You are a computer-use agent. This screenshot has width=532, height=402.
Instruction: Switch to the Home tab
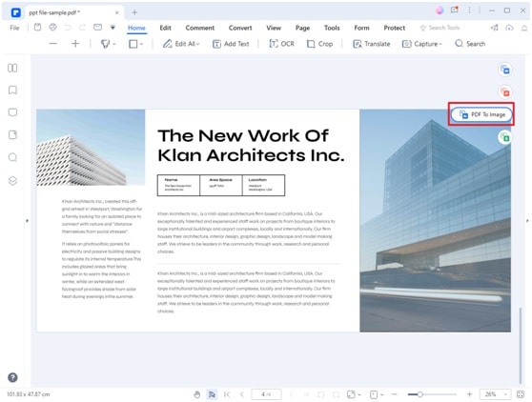136,28
